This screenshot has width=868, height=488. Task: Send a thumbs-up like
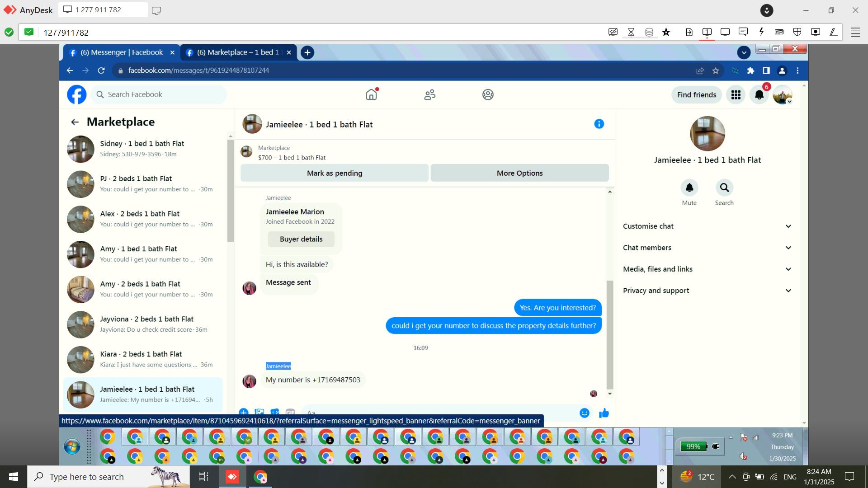pyautogui.click(x=604, y=413)
